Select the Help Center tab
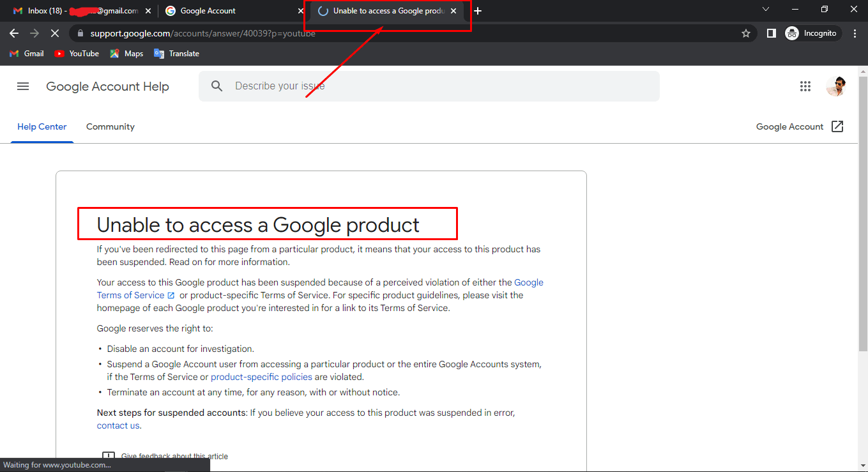868x472 pixels. pos(42,126)
